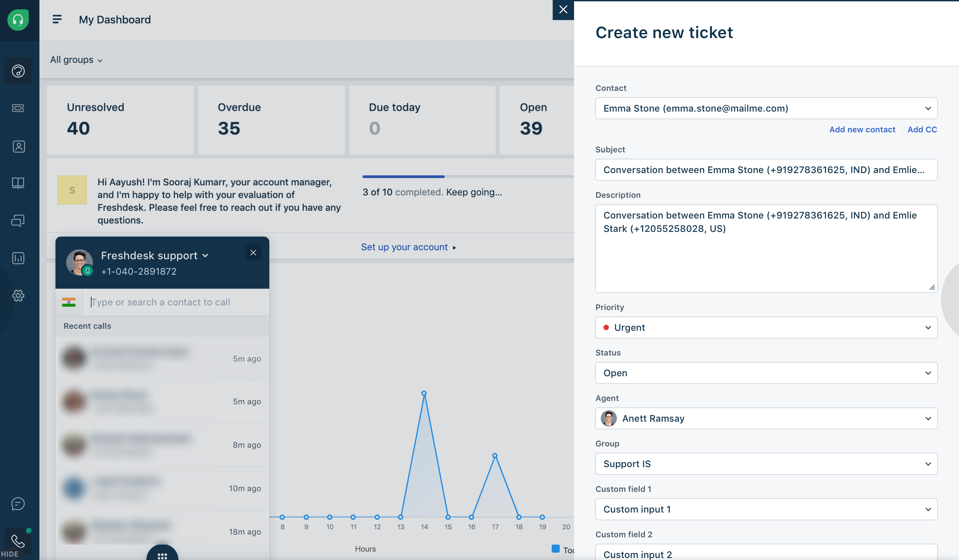Viewport: 959px width, 560px height.
Task: Open the Contacts icon in sidebar
Action: point(18,146)
